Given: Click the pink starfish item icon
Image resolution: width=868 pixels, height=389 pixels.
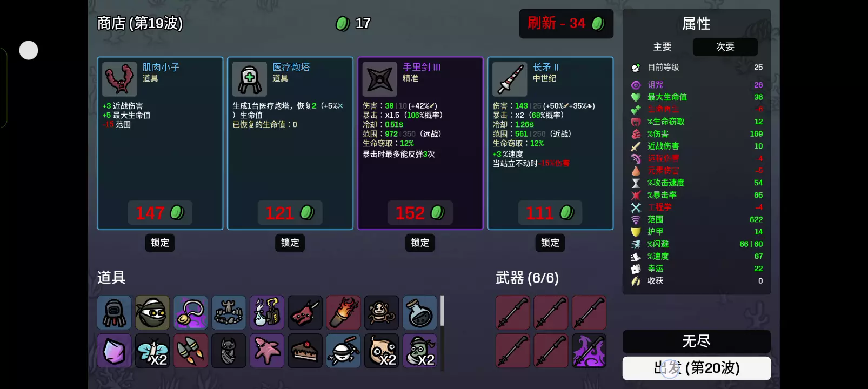Looking at the screenshot, I should tap(267, 351).
